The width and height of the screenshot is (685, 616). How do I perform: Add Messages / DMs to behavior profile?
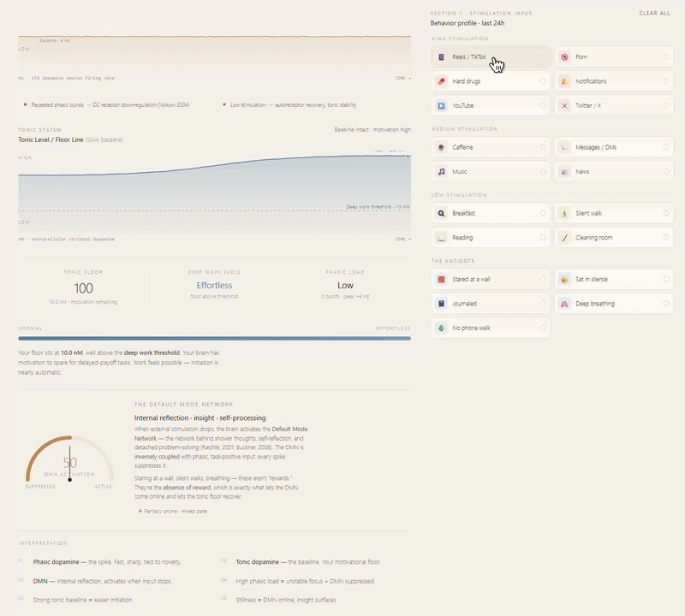(613, 147)
